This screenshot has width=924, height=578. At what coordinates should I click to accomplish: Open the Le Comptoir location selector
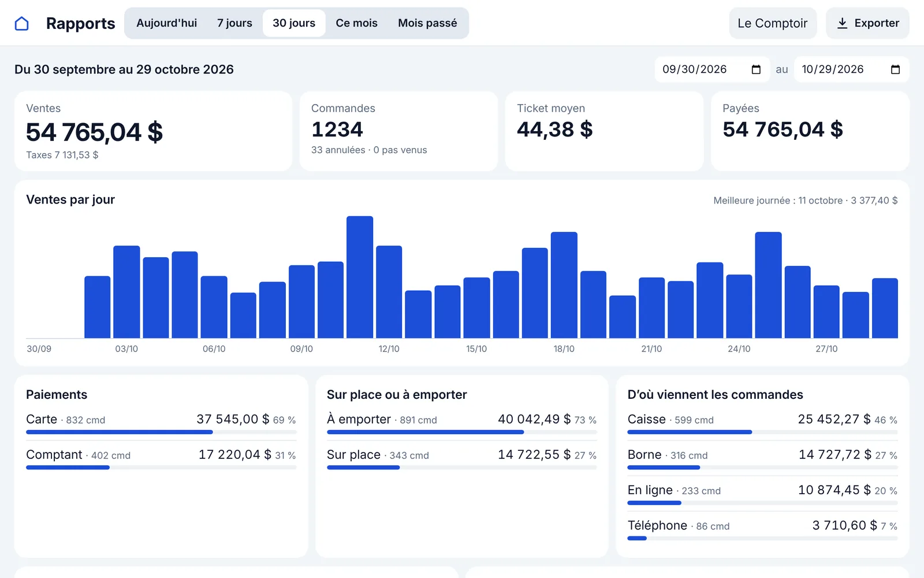[x=773, y=23]
